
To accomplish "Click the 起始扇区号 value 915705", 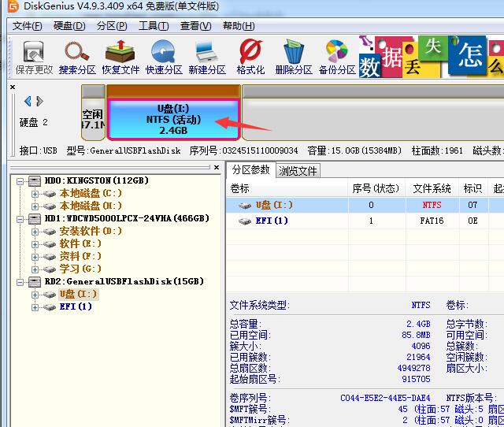I will [416, 379].
